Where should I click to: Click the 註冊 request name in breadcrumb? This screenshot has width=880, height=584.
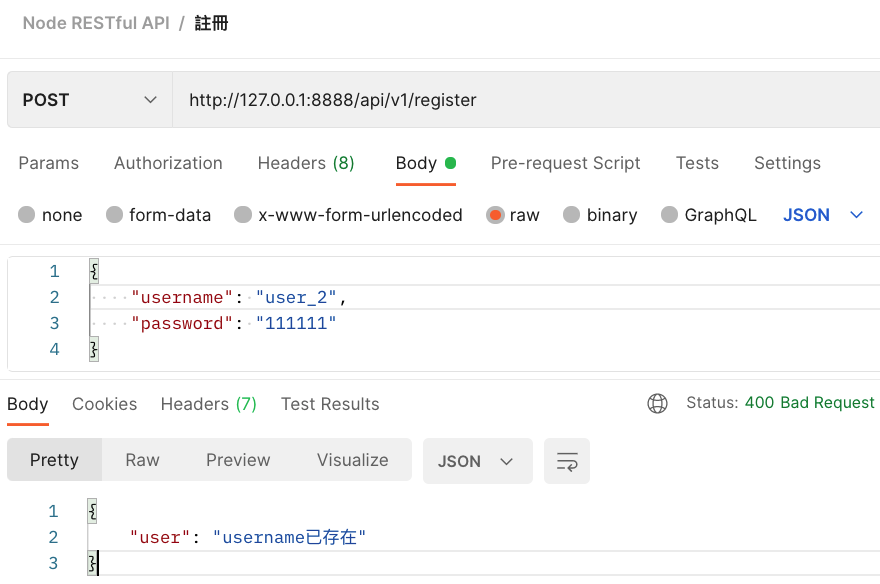pyautogui.click(x=212, y=23)
